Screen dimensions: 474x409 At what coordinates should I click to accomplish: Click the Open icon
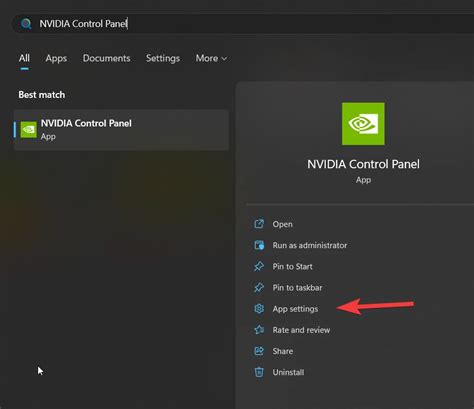259,224
